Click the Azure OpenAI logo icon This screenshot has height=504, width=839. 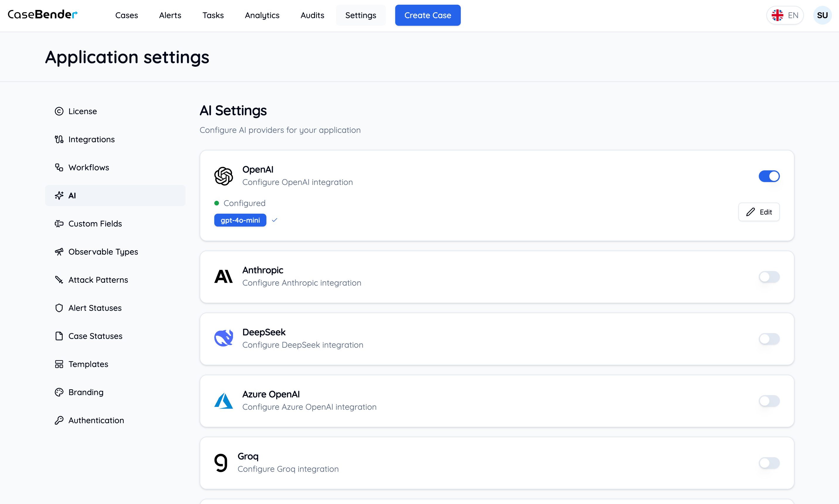pyautogui.click(x=223, y=401)
